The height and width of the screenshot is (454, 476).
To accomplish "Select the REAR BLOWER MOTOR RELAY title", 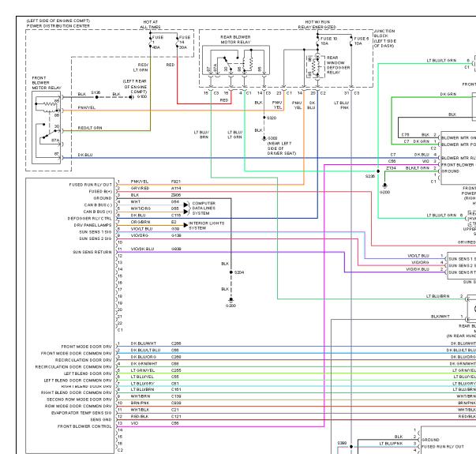I will click(235, 39).
